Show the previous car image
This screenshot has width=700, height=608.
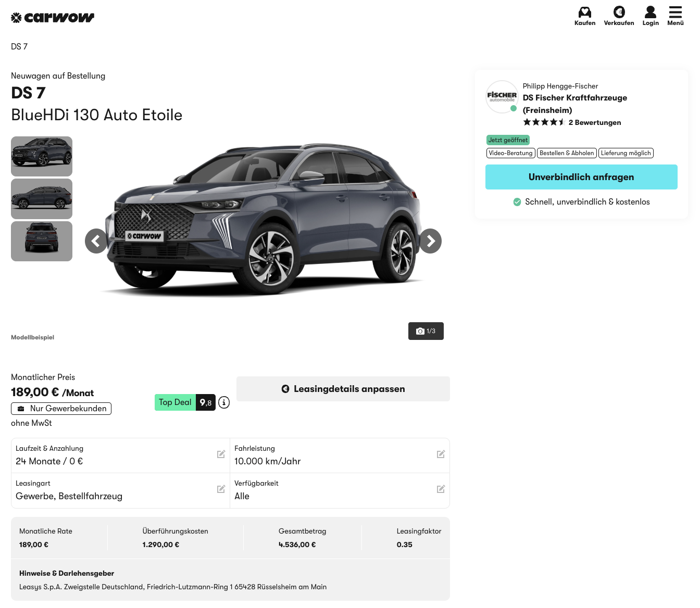coord(96,241)
